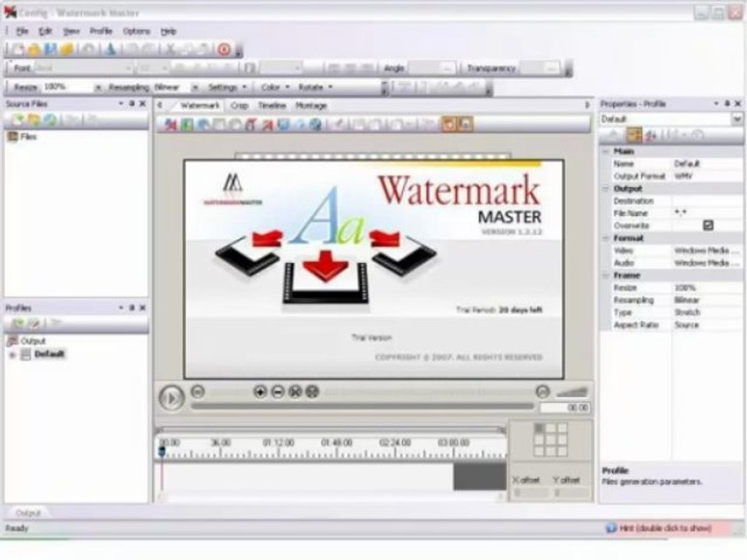Click the Hint (double click to show) link
747x560 pixels.
pos(665,528)
